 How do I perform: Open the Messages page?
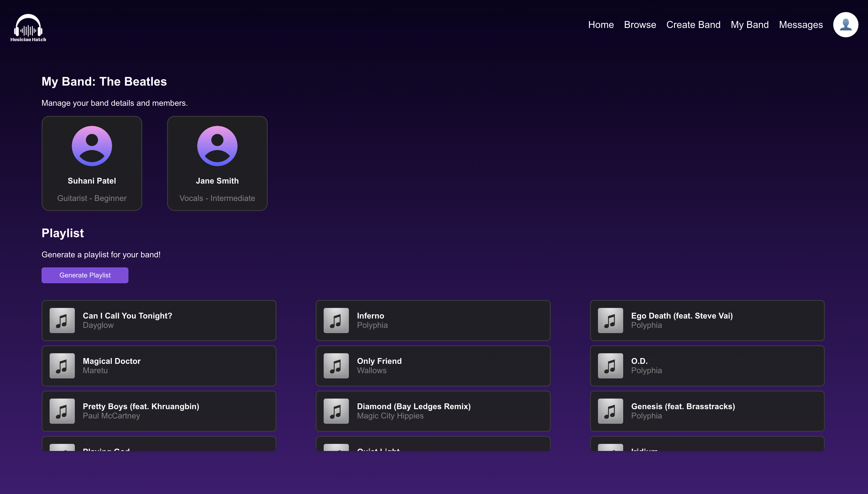coord(800,25)
